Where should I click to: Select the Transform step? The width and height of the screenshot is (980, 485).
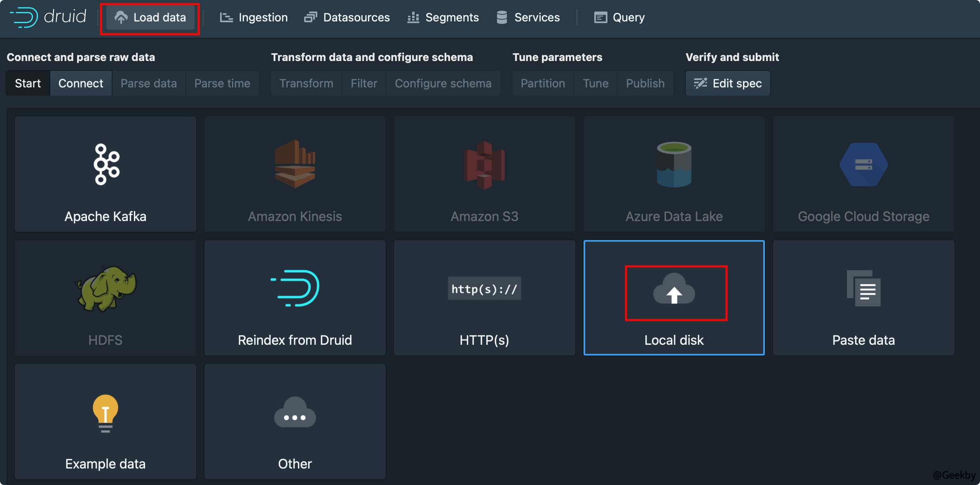[x=306, y=83]
